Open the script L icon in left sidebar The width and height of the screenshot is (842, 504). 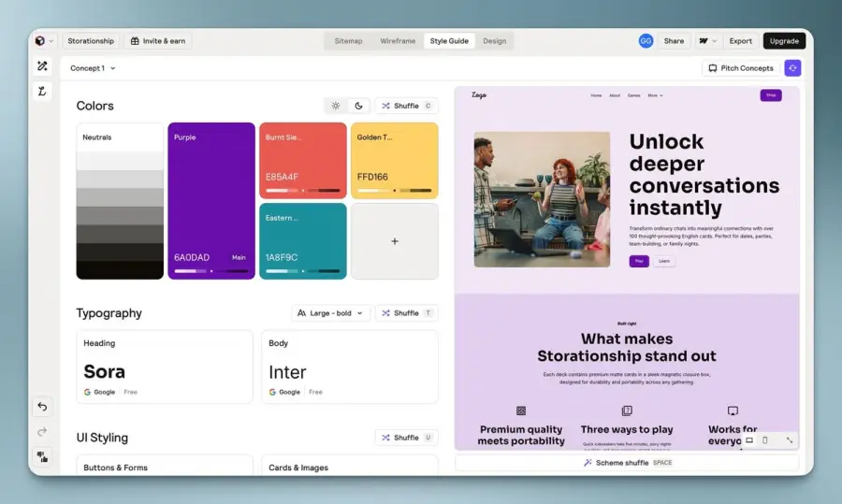click(42, 92)
